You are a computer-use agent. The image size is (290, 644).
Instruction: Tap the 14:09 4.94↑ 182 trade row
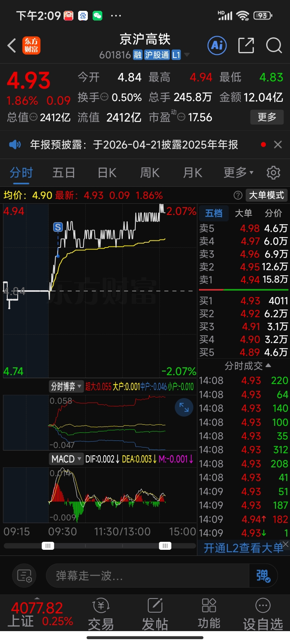tap(243, 519)
